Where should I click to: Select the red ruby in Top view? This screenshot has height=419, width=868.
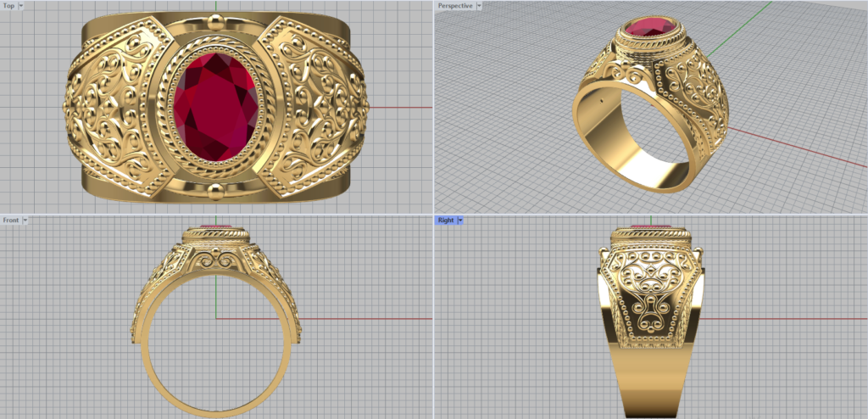tap(217, 106)
